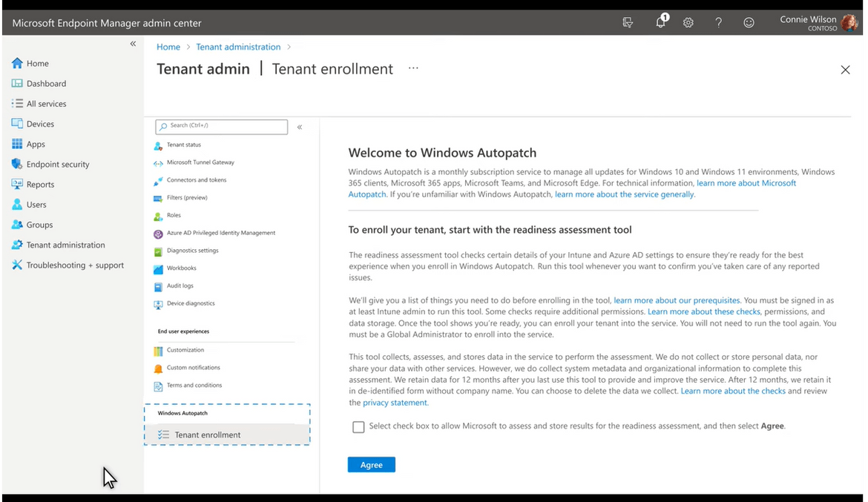The image size is (868, 502).
Task: Click the Microsoft Tunnel Gateway icon
Action: (x=158, y=163)
